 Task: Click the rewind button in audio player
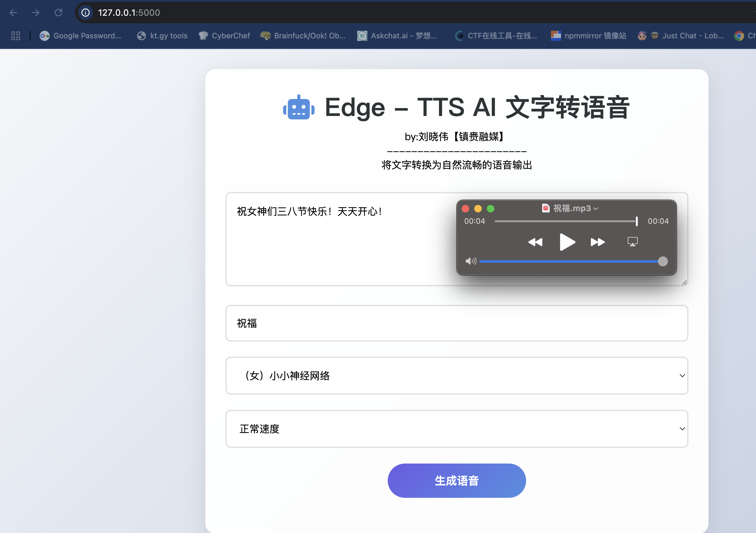(x=535, y=242)
